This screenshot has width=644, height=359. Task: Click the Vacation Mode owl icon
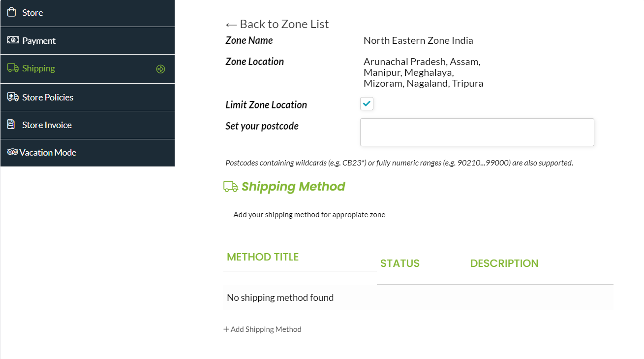(12, 152)
